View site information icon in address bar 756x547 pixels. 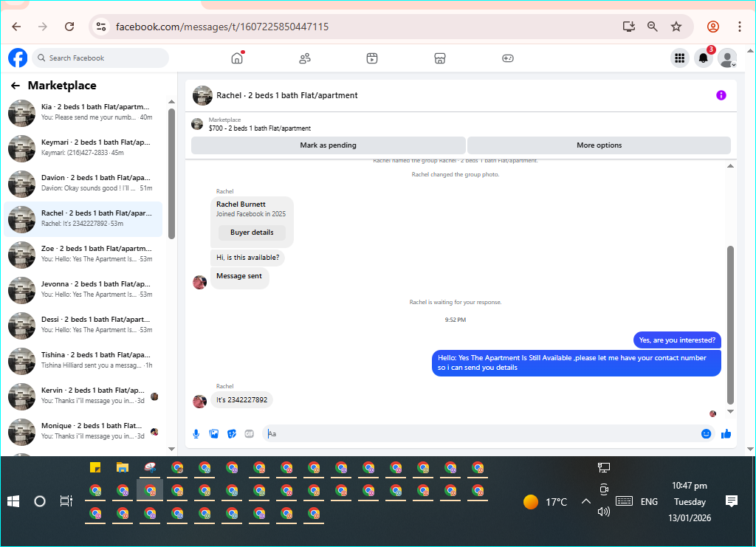[100, 27]
